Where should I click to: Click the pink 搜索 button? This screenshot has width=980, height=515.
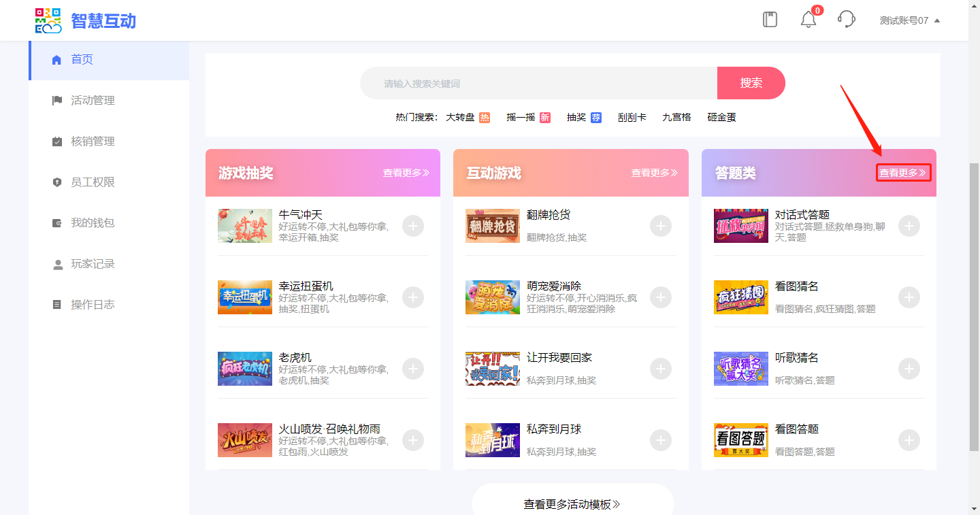[751, 83]
